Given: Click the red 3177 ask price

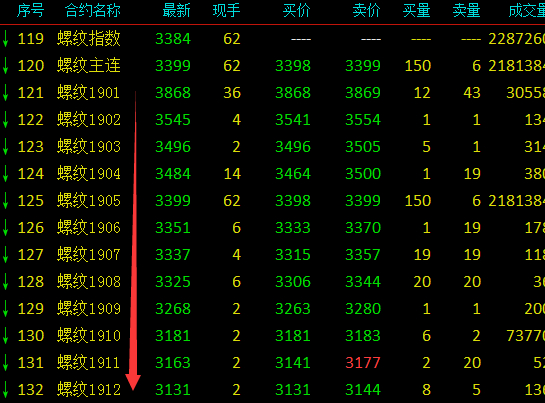Looking at the screenshot, I should [x=363, y=363].
